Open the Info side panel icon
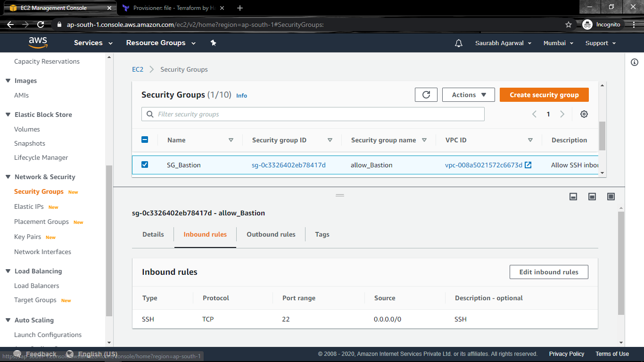This screenshot has height=362, width=644. click(635, 62)
